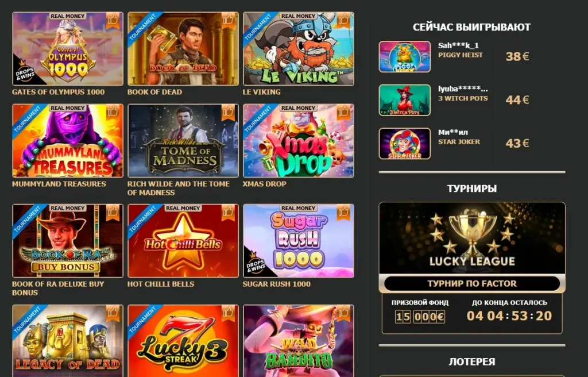Open 3 Witch Pots winner thumbnail
588x377 pixels.
405,100
